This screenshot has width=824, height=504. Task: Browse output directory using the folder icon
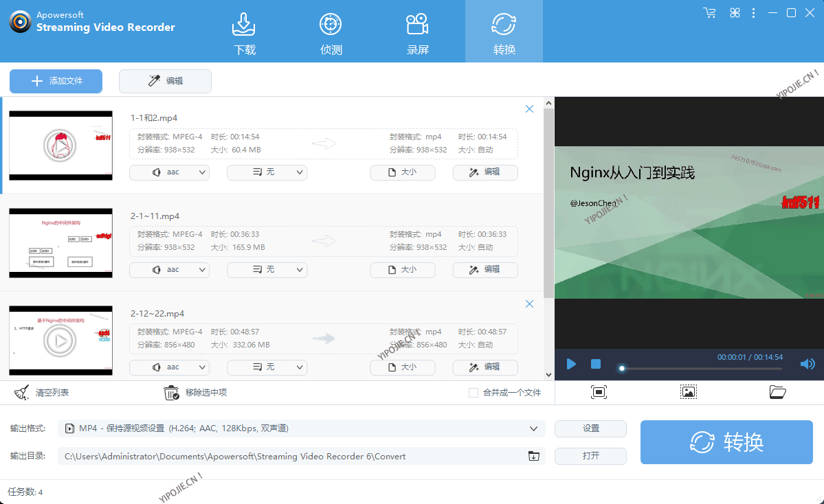(x=534, y=456)
